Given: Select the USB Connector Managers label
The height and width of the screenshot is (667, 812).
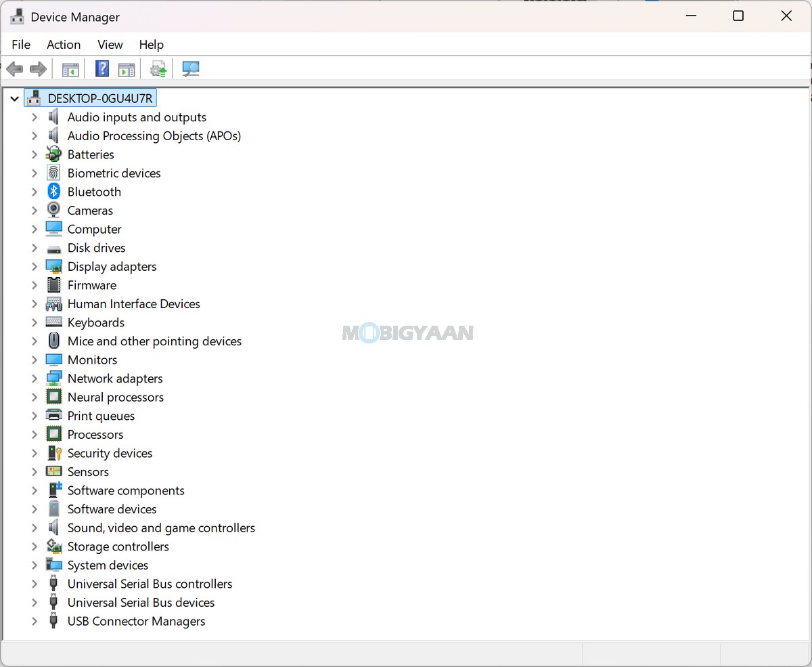Looking at the screenshot, I should tap(136, 621).
